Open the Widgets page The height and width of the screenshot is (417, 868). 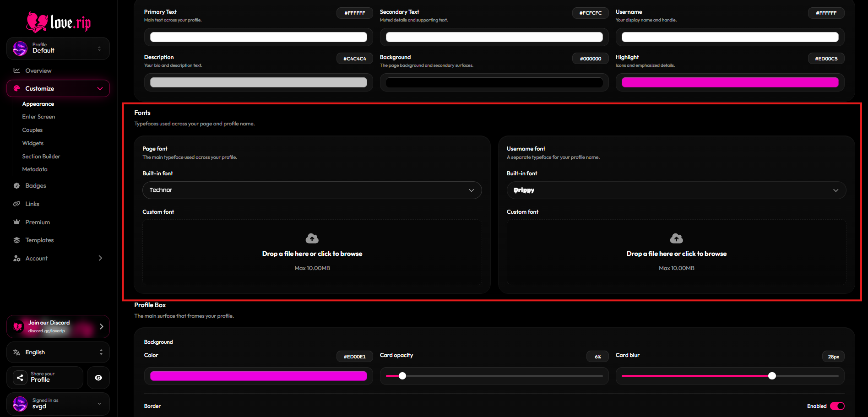33,143
